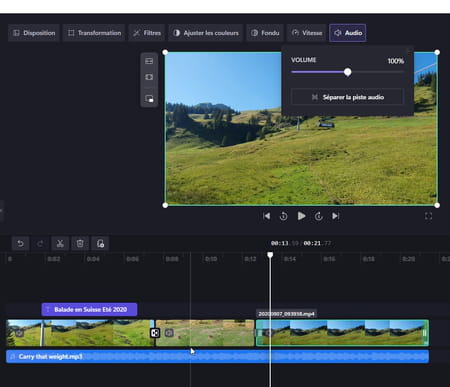Open the Disposition layout options
This screenshot has height=387, width=450.
point(34,33)
